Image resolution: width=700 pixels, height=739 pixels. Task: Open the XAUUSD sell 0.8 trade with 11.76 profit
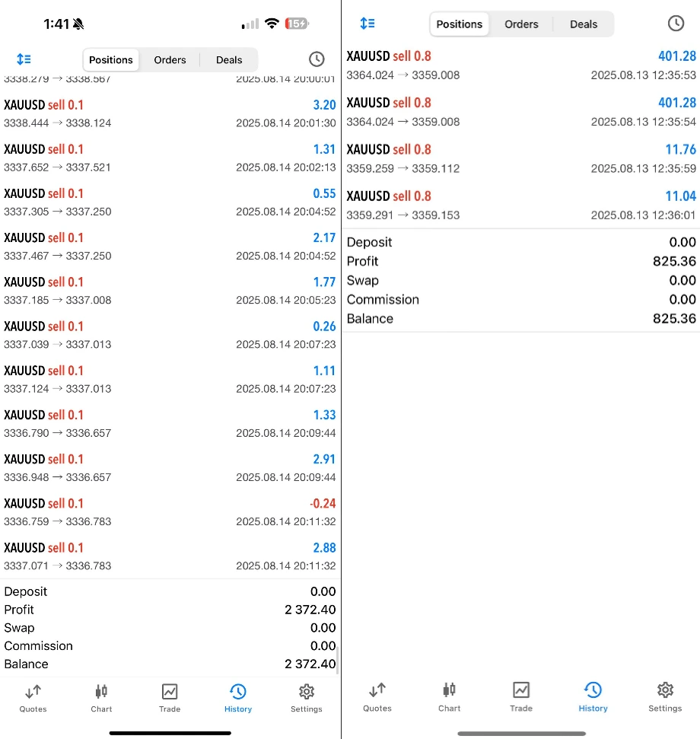point(521,158)
